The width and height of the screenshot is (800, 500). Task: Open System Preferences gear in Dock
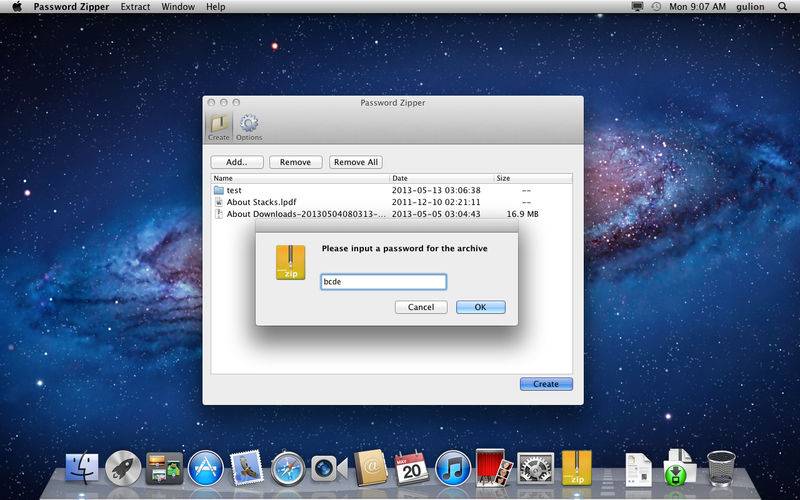point(536,468)
